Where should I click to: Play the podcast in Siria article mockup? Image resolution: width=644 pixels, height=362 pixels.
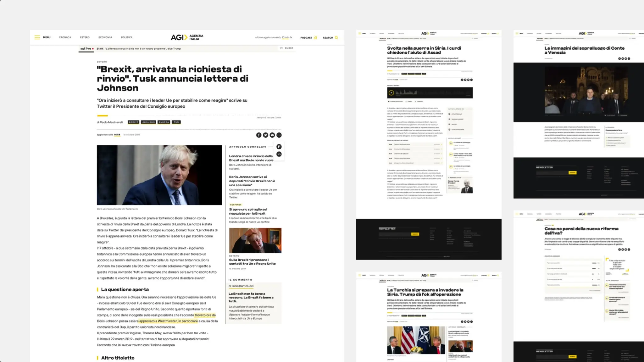391,93
